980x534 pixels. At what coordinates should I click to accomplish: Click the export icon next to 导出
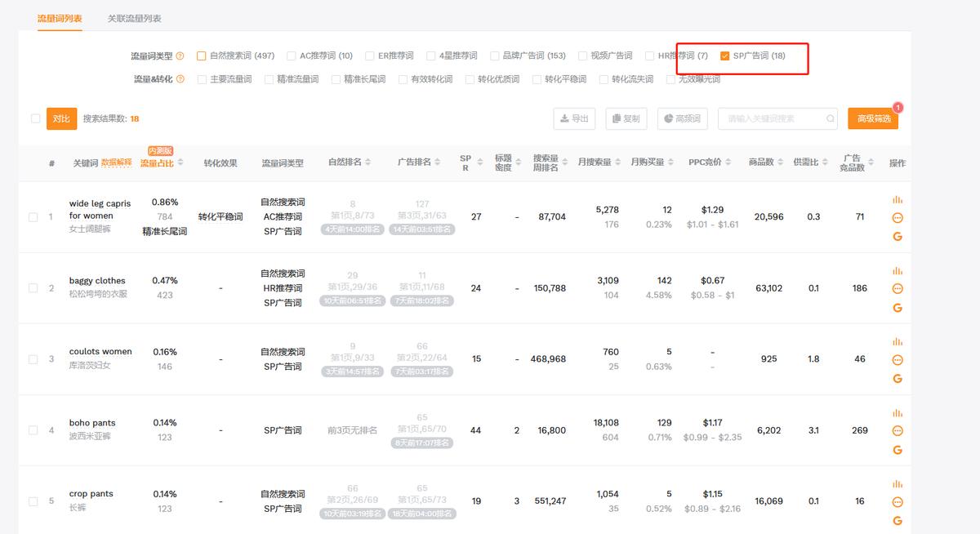point(566,118)
